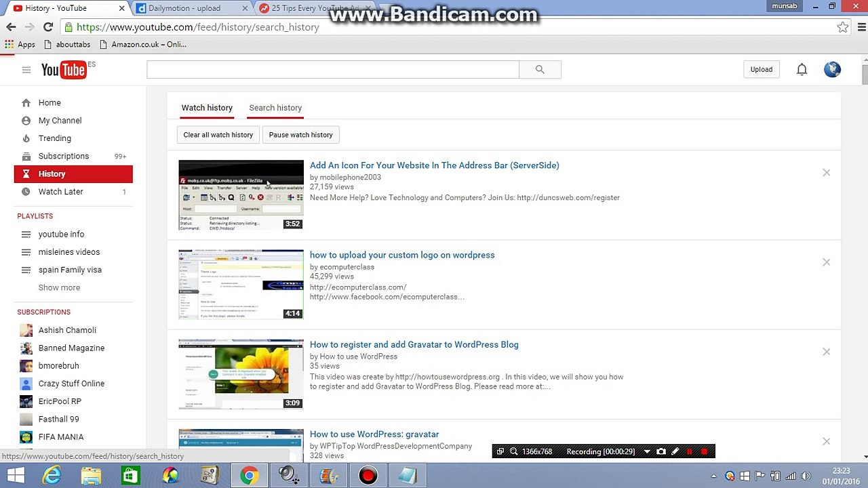The width and height of the screenshot is (868, 488).
Task: Close the History - YouTube tab
Action: (x=122, y=8)
